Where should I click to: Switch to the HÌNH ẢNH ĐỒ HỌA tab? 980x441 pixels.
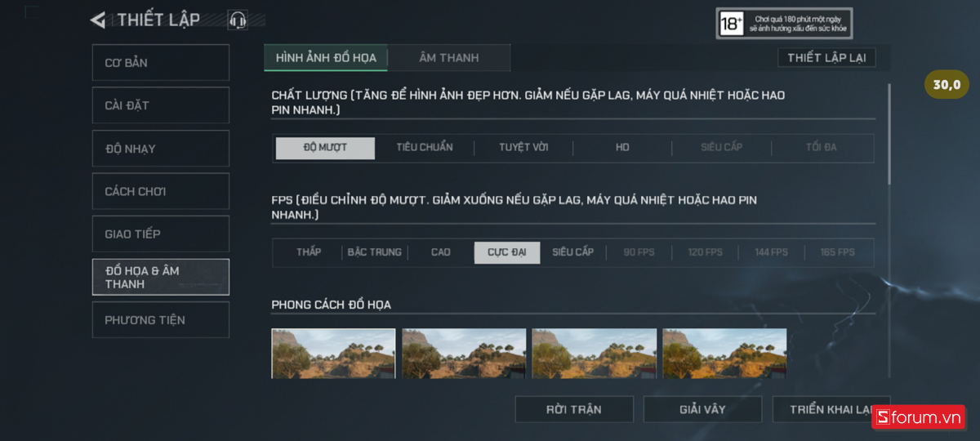click(326, 58)
